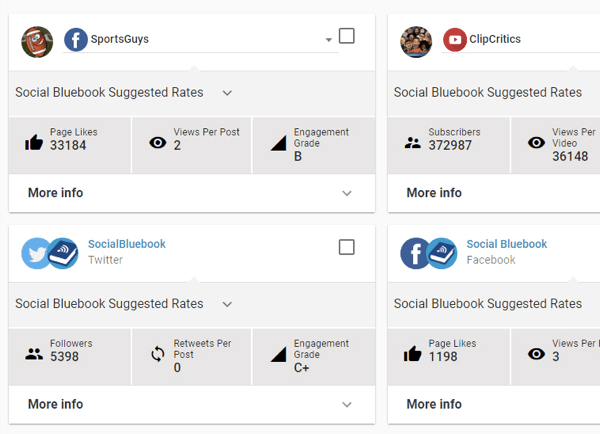Image resolution: width=600 pixels, height=434 pixels.
Task: Click Suggested Rates heading on Facebook Social Bluebook card
Action: 488,304
